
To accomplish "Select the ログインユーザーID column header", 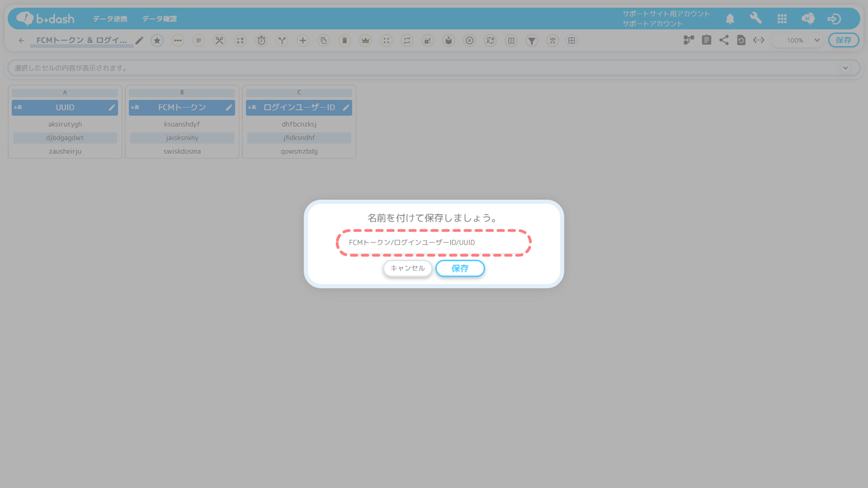I will click(299, 107).
